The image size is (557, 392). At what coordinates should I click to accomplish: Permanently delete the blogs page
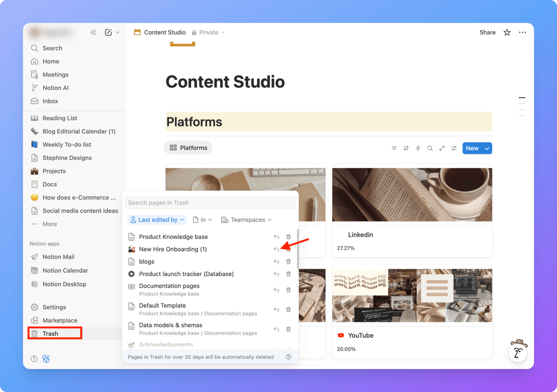[288, 261]
